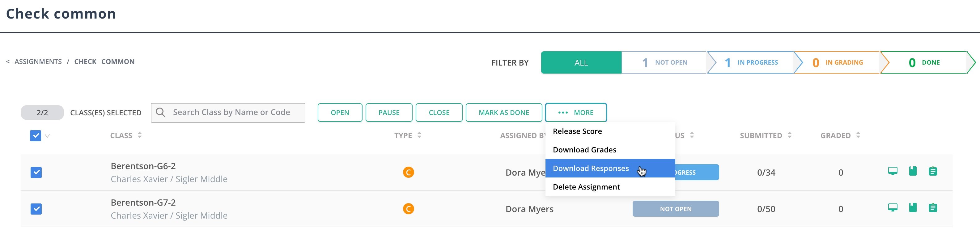Open live class board icon for Berentson-G7-2

893,208
